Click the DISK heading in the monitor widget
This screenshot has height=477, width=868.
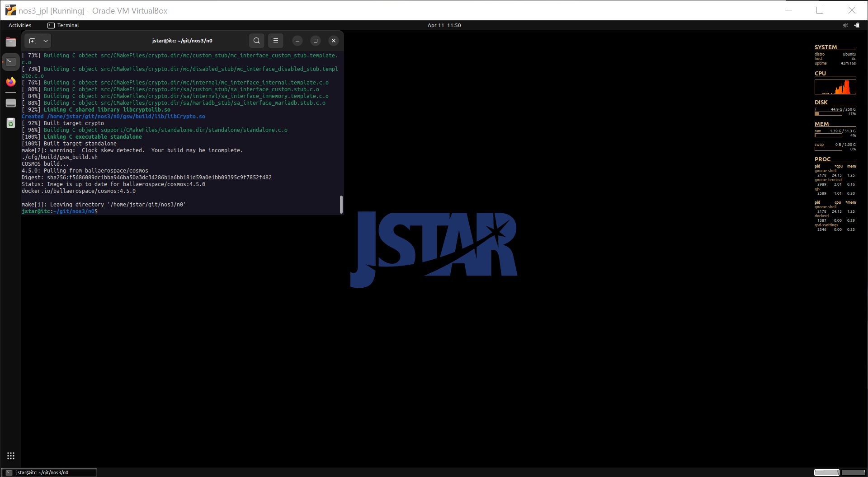821,103
